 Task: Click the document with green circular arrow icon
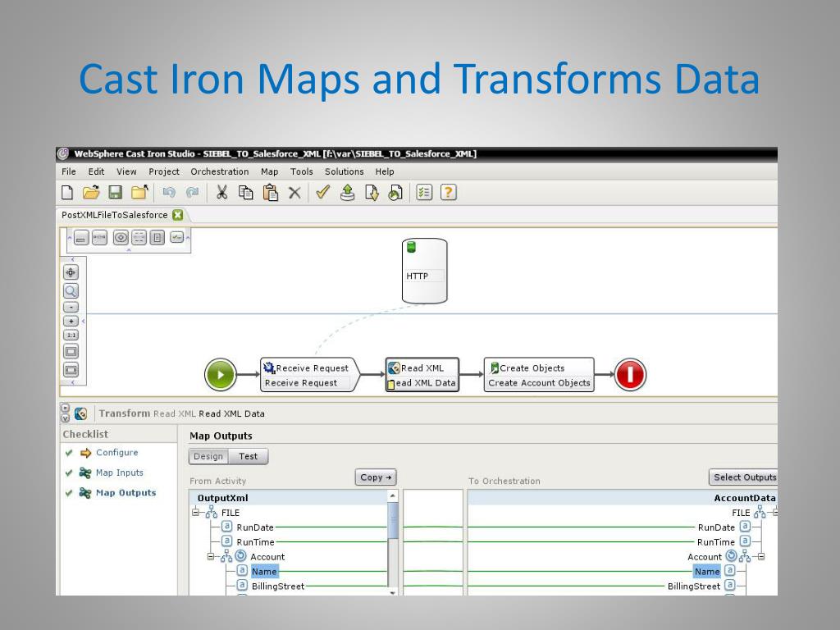395,192
